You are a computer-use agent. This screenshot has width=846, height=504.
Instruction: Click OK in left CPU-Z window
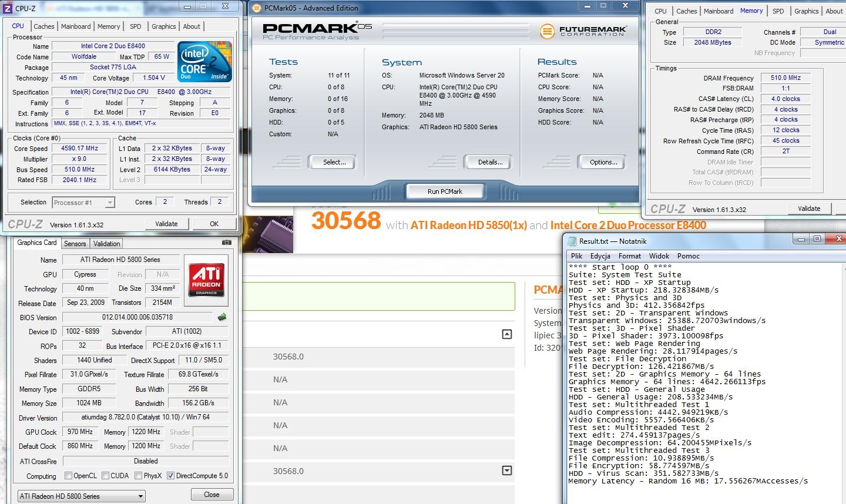coord(214,224)
